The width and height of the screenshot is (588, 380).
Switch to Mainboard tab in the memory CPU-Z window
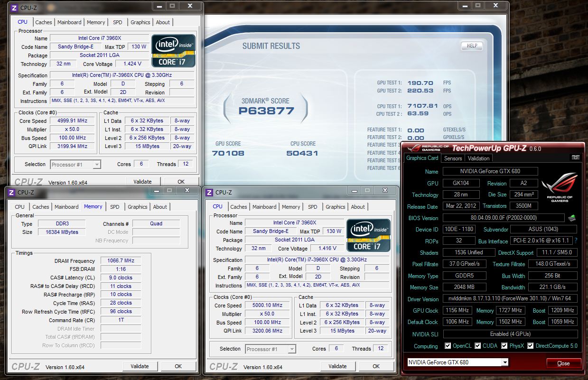pyautogui.click(x=66, y=207)
